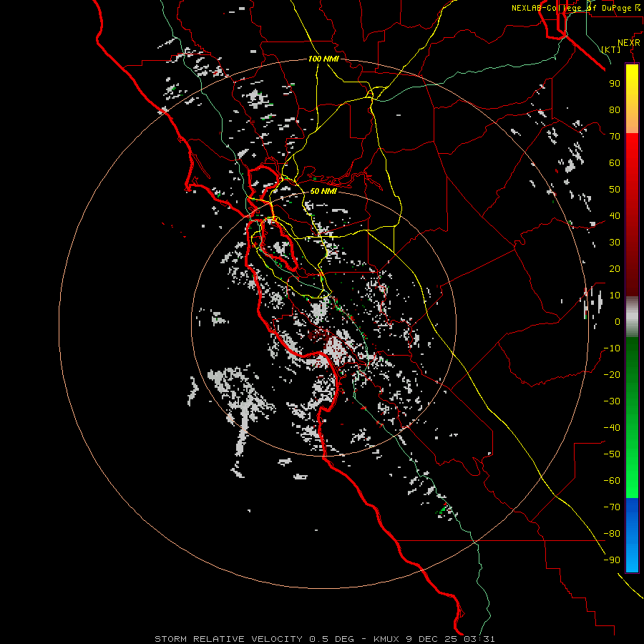The image size is (644, 644).
Task: Pick the blue band at the color bar bottom
Action: coord(632,535)
